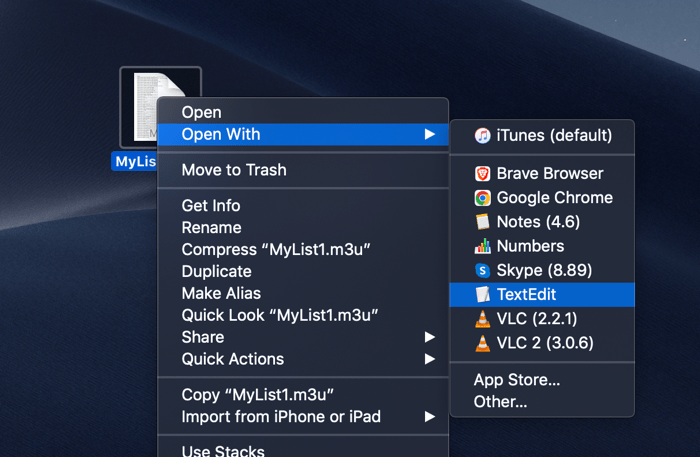Expand the Share submenu arrow
Viewport: 700px width, 457px height.
point(430,337)
